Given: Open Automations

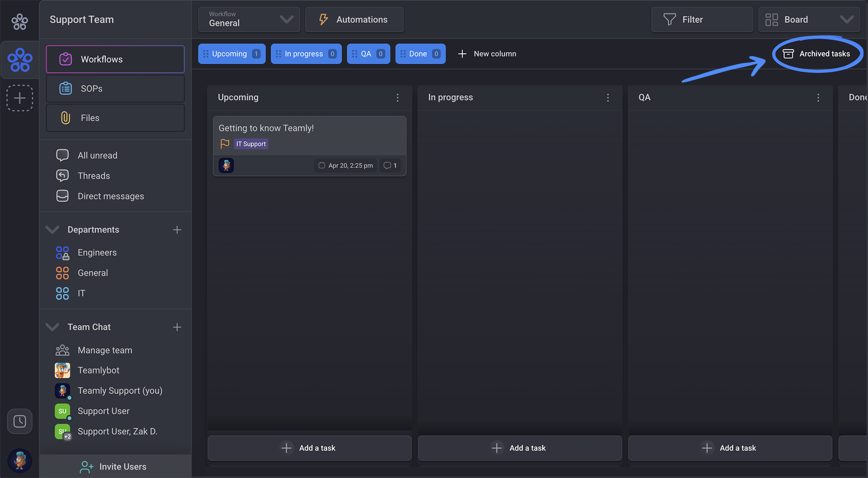Looking at the screenshot, I should tap(354, 20).
